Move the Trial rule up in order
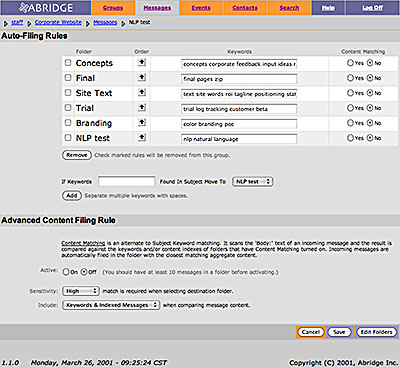400x368 pixels. (142, 107)
